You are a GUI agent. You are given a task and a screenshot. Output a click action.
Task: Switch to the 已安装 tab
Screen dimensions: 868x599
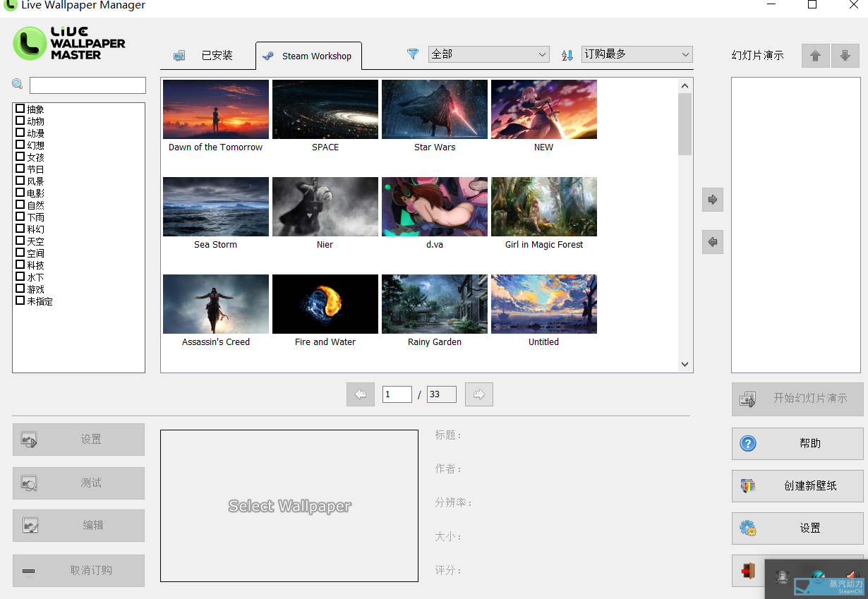(207, 56)
